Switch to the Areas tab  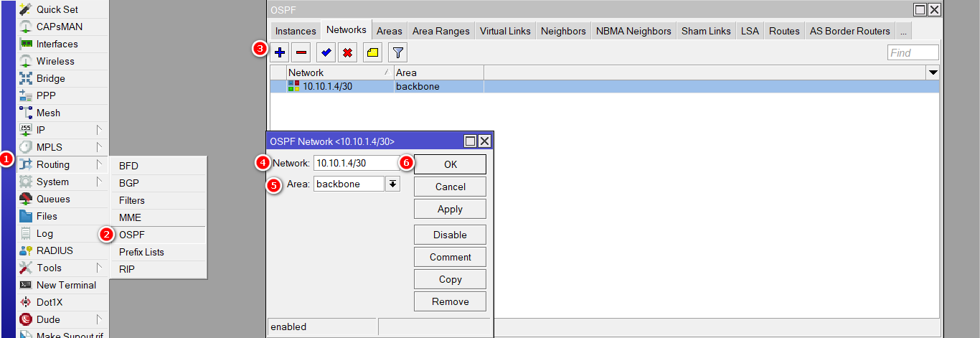[x=390, y=31]
